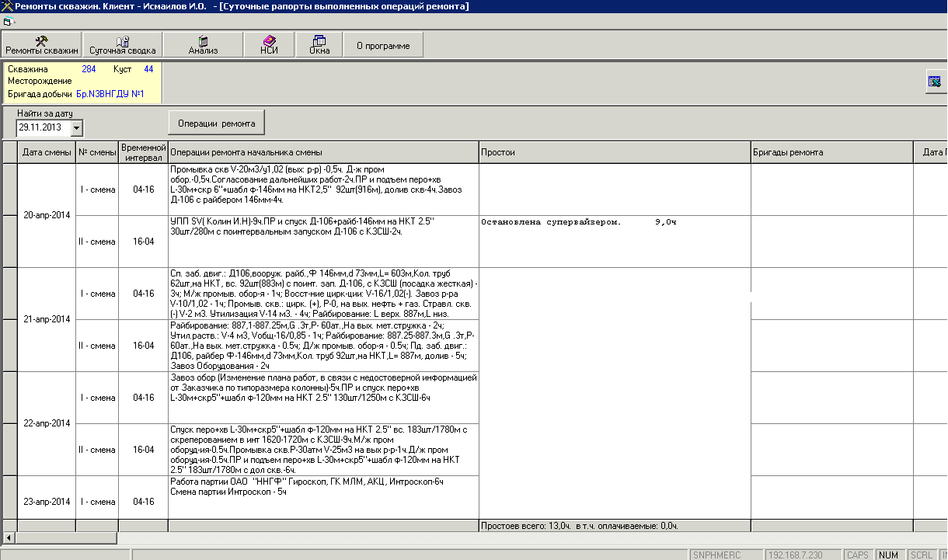Select the row marker for 21-апр-2014
Viewport: 948px width, 560px height.
[x=9, y=319]
